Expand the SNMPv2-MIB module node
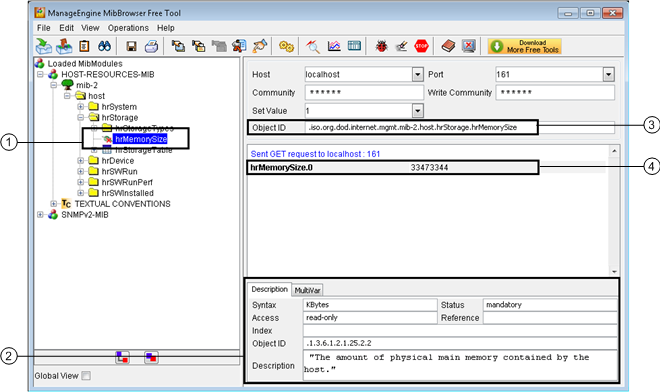Viewport: 660px width, 392px height. [x=40, y=214]
